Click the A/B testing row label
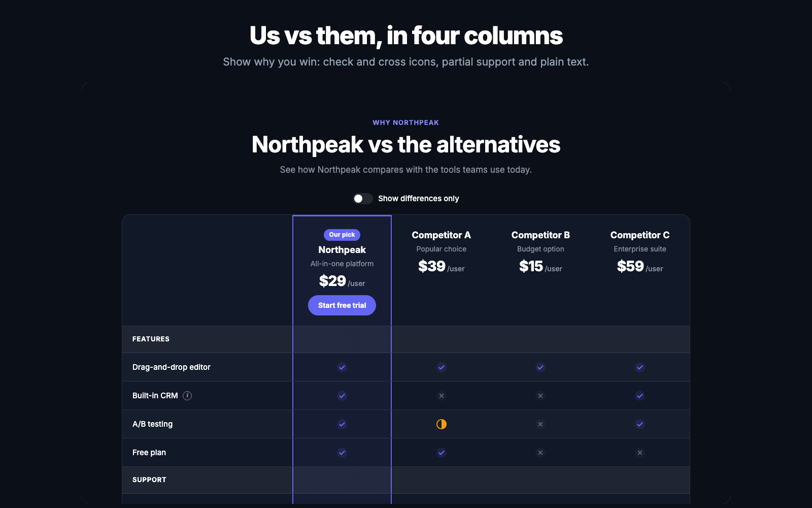 coord(152,424)
